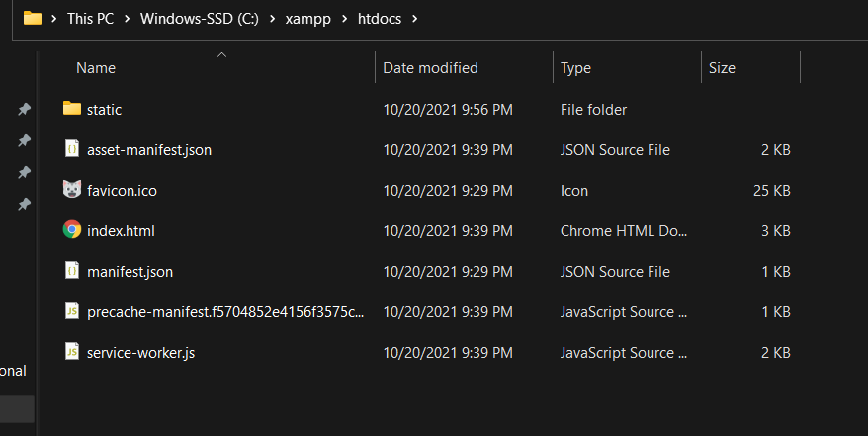Click the Icon type of favicon.ico
Viewport: 868px width, 436px height.
tap(574, 191)
